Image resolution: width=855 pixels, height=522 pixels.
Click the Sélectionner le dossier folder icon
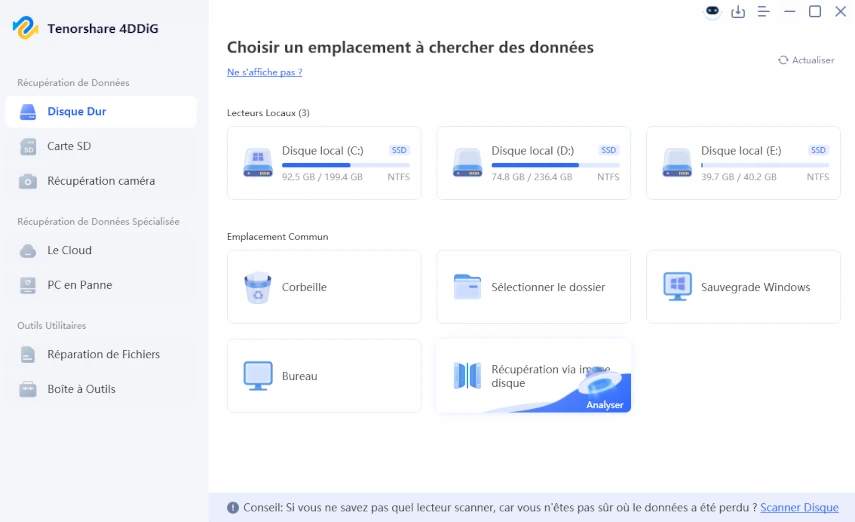coord(467,286)
